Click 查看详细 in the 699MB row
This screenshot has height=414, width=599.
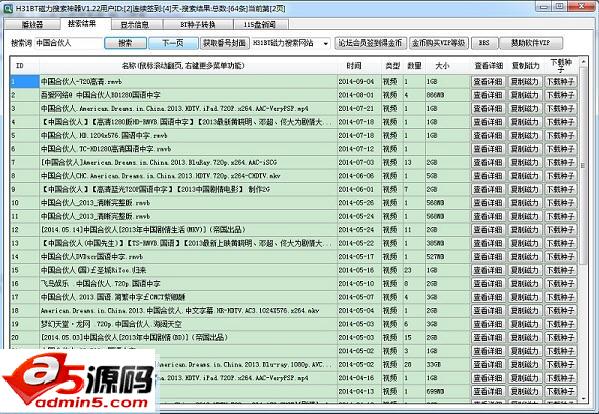488,391
